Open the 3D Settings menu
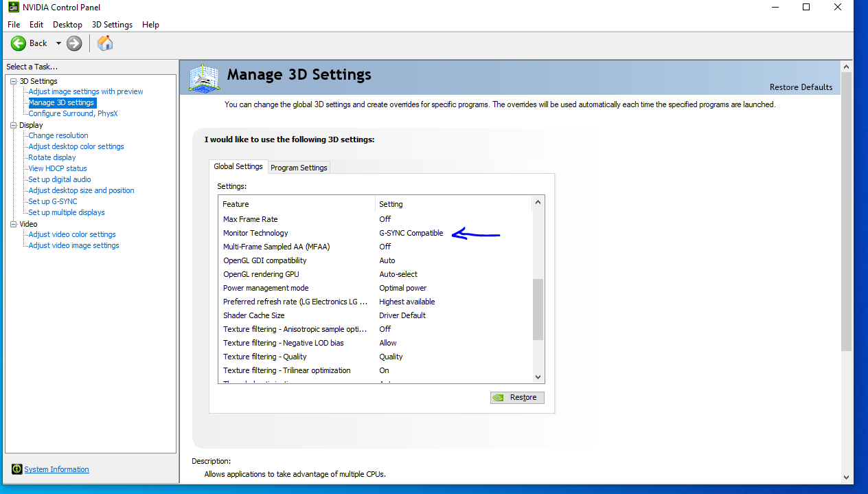Viewport: 868px width, 494px height. (112, 25)
